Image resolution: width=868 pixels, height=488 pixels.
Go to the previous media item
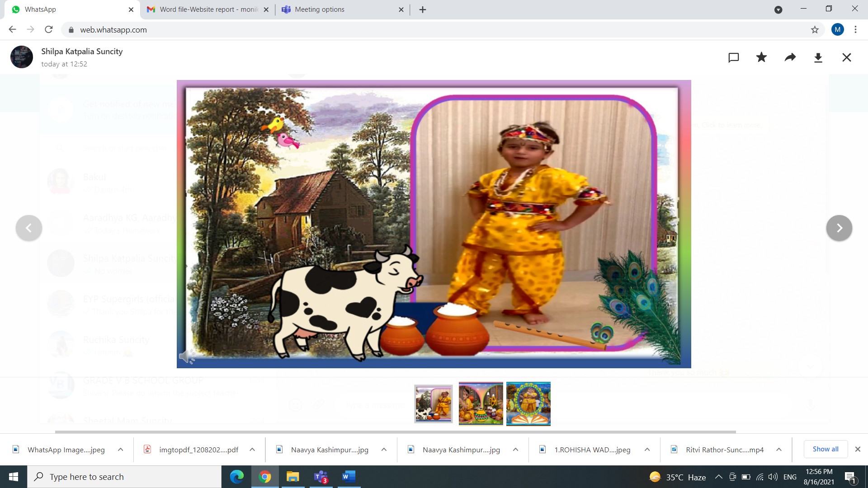pos(29,228)
